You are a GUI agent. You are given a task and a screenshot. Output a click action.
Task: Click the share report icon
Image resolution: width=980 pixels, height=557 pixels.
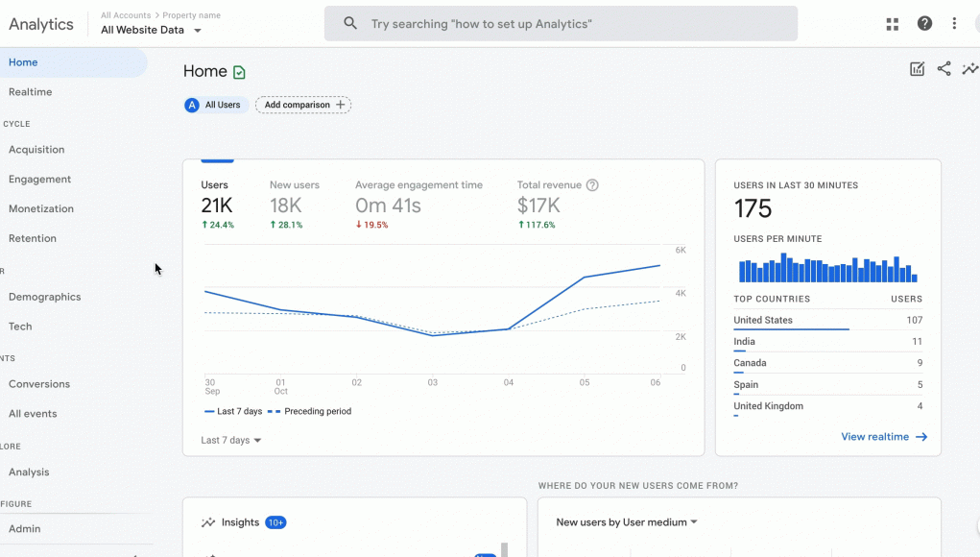coord(944,69)
